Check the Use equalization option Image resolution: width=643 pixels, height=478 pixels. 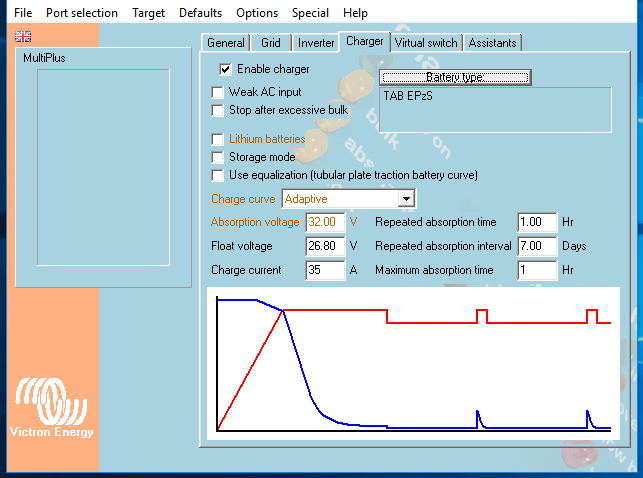(x=217, y=175)
